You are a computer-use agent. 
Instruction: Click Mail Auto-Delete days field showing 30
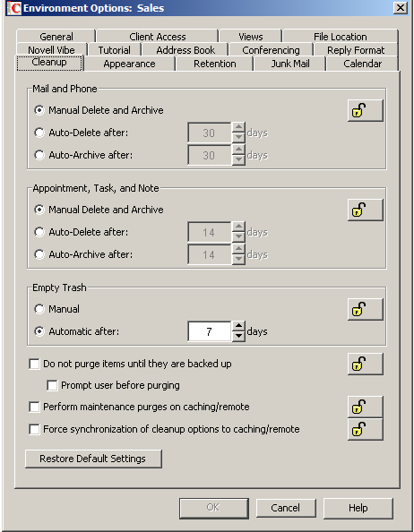point(210,133)
